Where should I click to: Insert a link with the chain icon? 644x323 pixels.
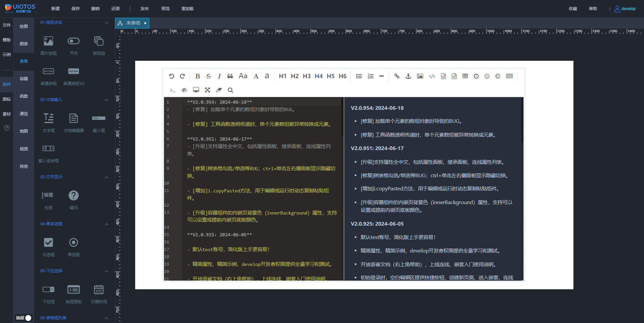(x=397, y=76)
